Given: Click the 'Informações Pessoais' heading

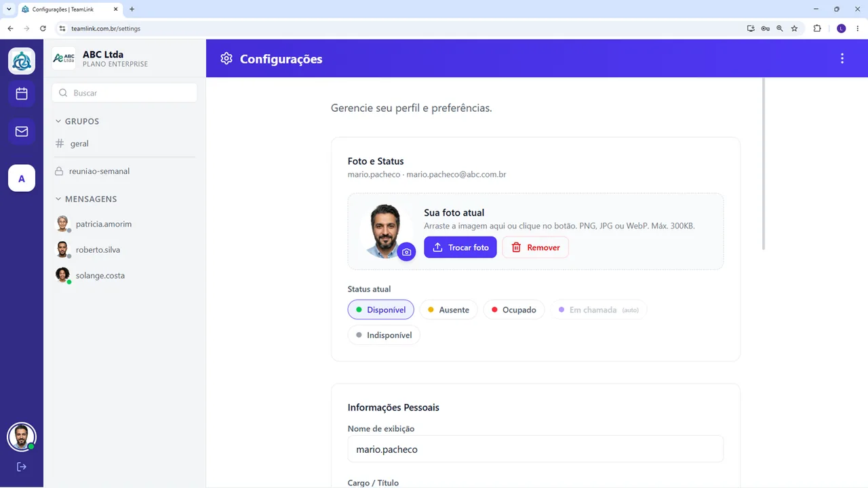Looking at the screenshot, I should click(393, 407).
